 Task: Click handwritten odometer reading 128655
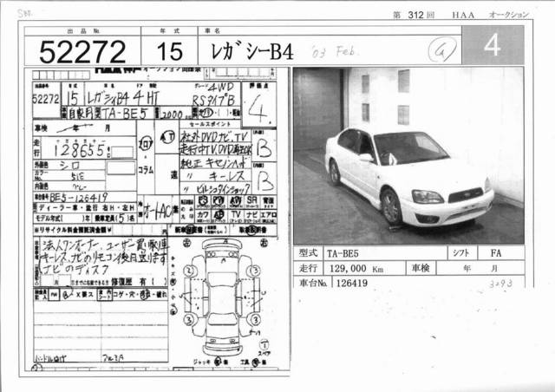(x=79, y=150)
